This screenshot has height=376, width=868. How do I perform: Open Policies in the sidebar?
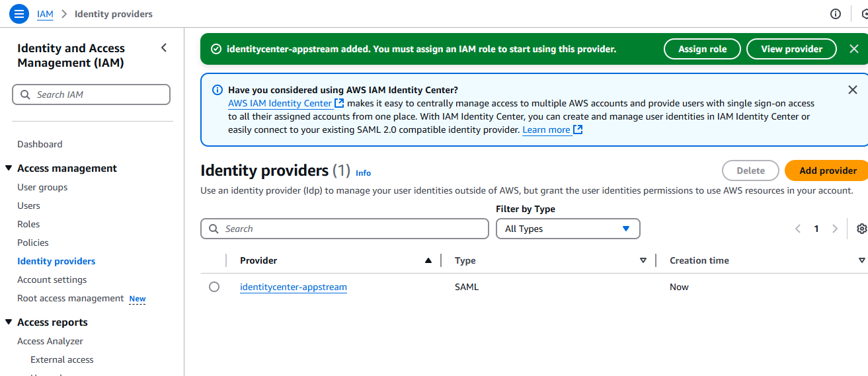coord(33,243)
